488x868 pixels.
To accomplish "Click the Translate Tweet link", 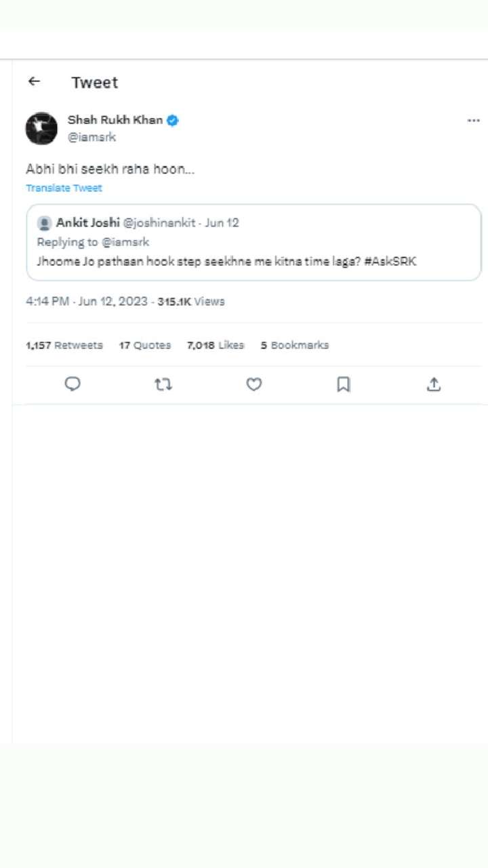I will pyautogui.click(x=64, y=188).
